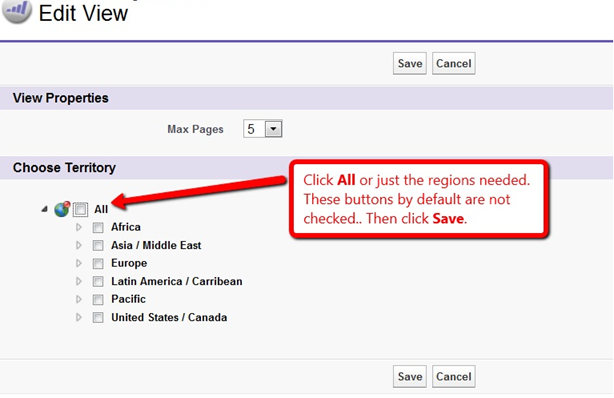
Task: Select the Europe territory label
Action: tap(129, 263)
